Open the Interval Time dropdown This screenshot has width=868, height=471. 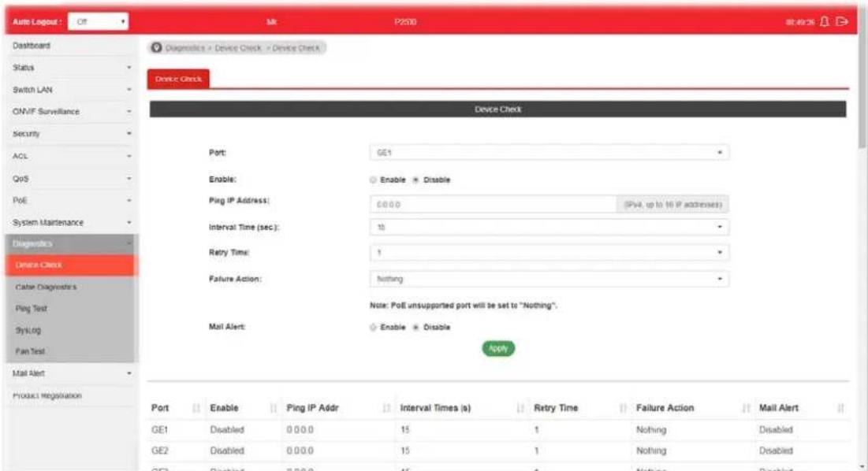549,227
